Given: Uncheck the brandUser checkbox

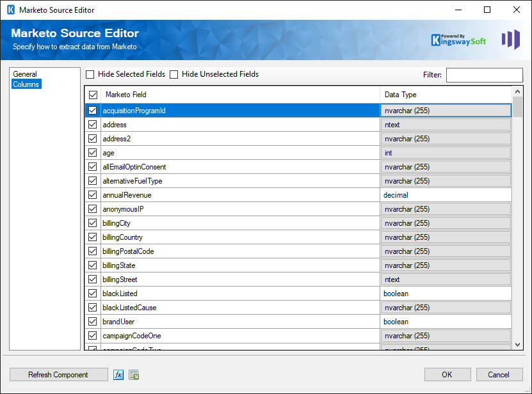Looking at the screenshot, I should coord(92,322).
